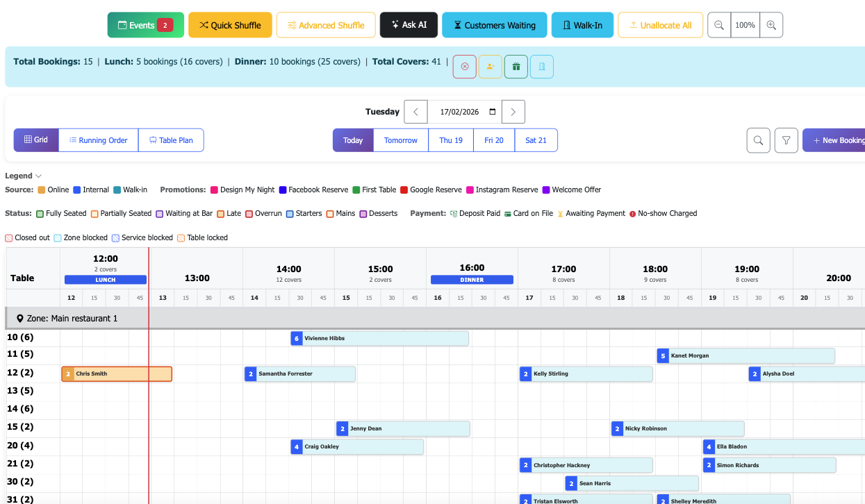The height and width of the screenshot is (504, 865).
Task: Switch to the Table Plan view
Action: [x=171, y=140]
